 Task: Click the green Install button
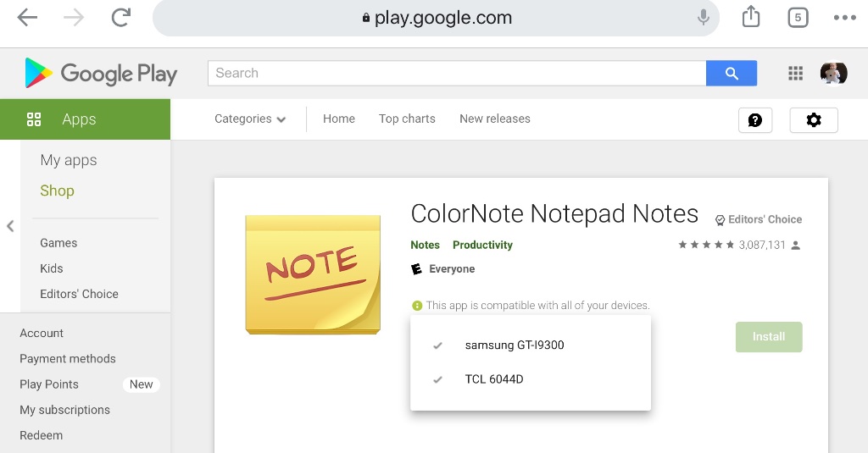(769, 337)
